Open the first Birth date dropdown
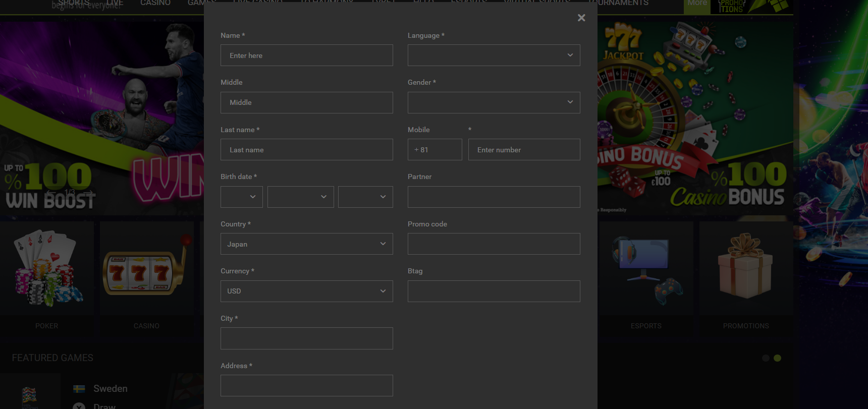The width and height of the screenshot is (868, 409). pos(241,197)
